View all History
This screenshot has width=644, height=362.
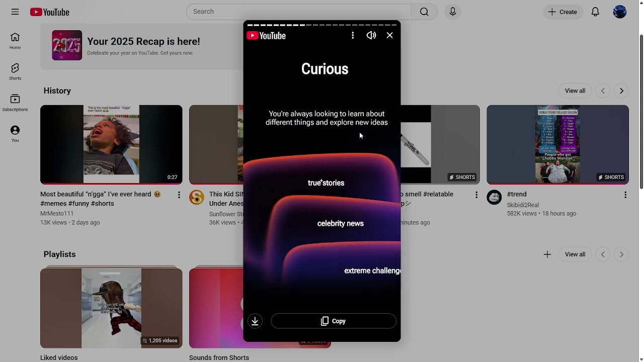pos(575,90)
